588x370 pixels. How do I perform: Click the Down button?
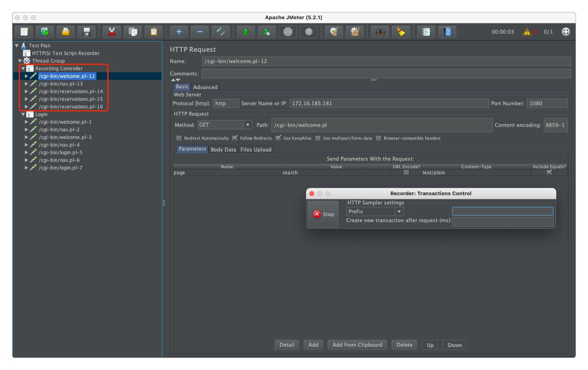tap(455, 345)
